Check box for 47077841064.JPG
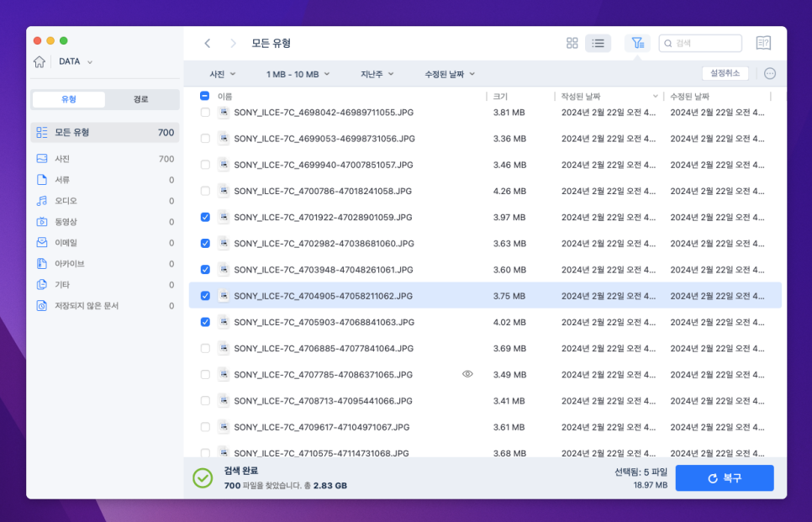This screenshot has width=812, height=522. click(x=205, y=348)
